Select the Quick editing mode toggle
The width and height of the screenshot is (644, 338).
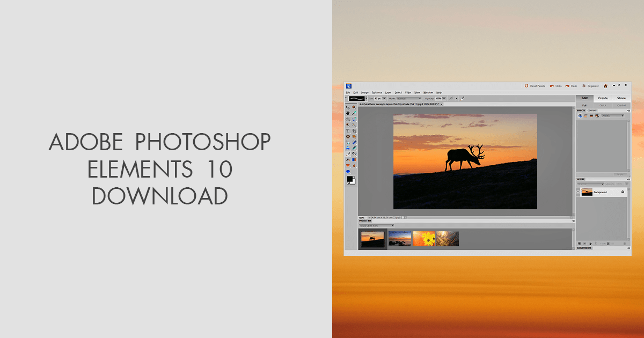(x=604, y=105)
